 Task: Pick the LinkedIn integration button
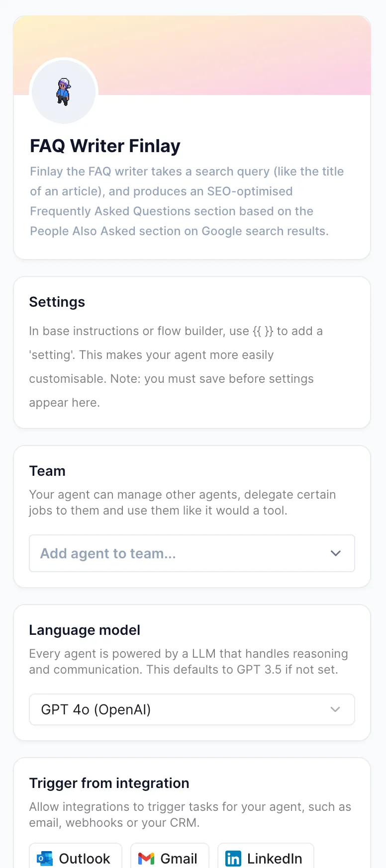266,857
